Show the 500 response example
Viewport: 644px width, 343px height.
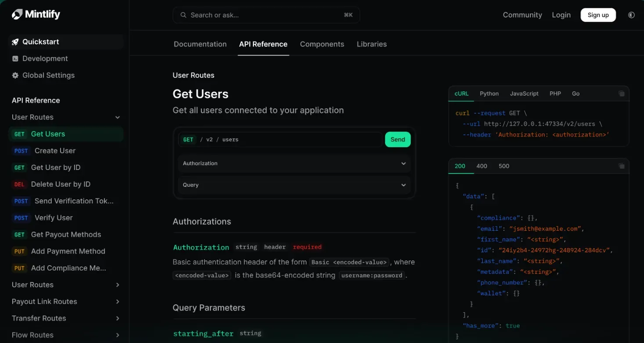coord(504,166)
